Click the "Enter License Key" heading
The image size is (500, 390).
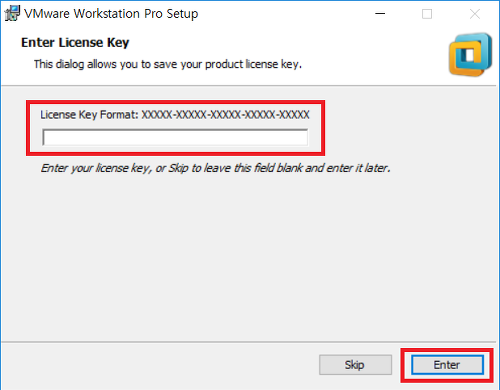point(75,43)
